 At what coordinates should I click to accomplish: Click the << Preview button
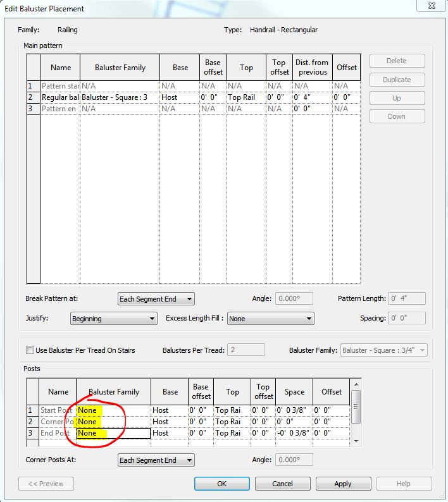coord(46,484)
